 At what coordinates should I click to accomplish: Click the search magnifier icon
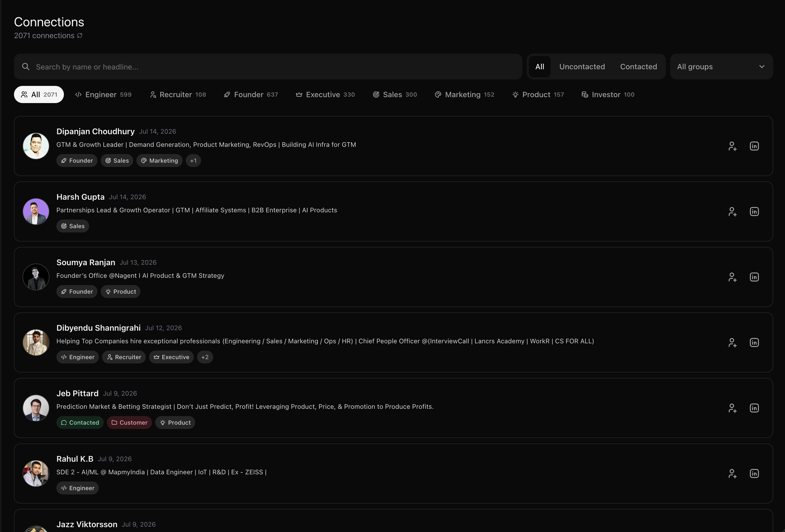point(26,67)
